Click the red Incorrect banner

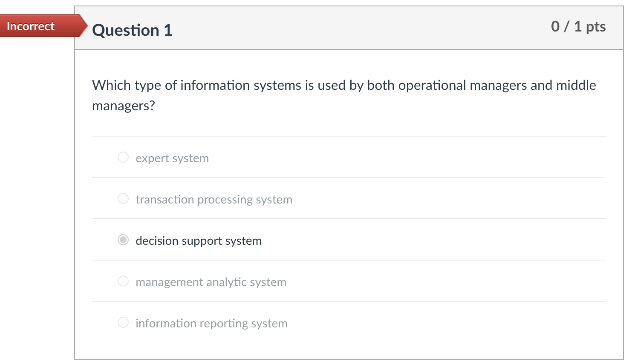31,26
